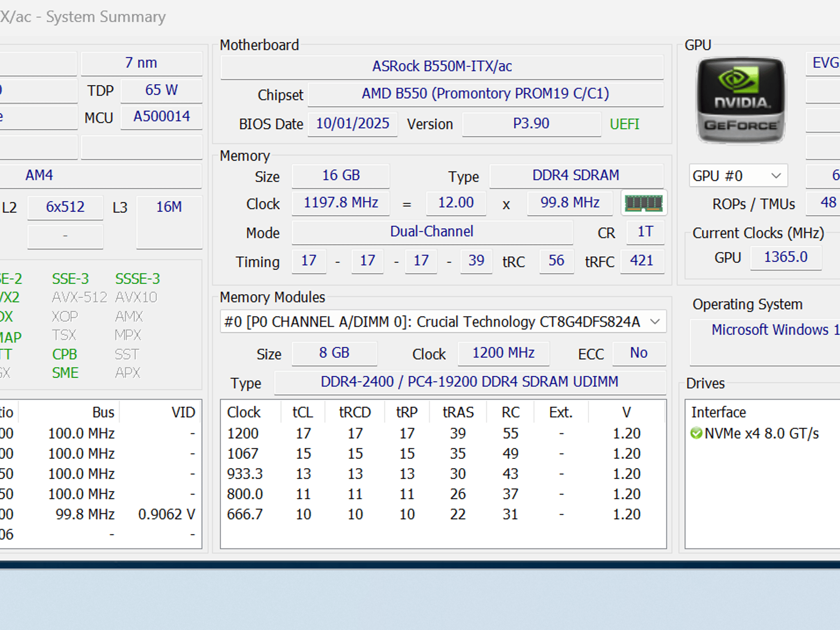Select the AMD B550 chipset field
Screen dimensions: 840x630
point(485,94)
